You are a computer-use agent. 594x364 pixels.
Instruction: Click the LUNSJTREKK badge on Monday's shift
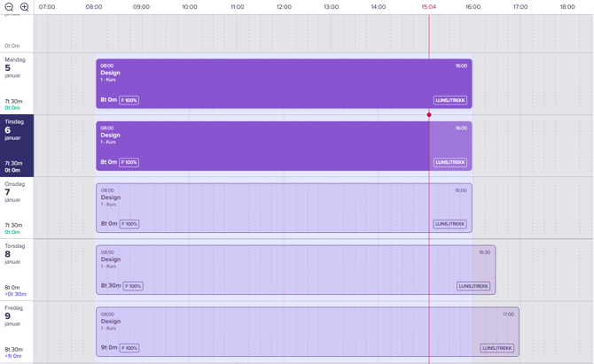pyautogui.click(x=450, y=100)
